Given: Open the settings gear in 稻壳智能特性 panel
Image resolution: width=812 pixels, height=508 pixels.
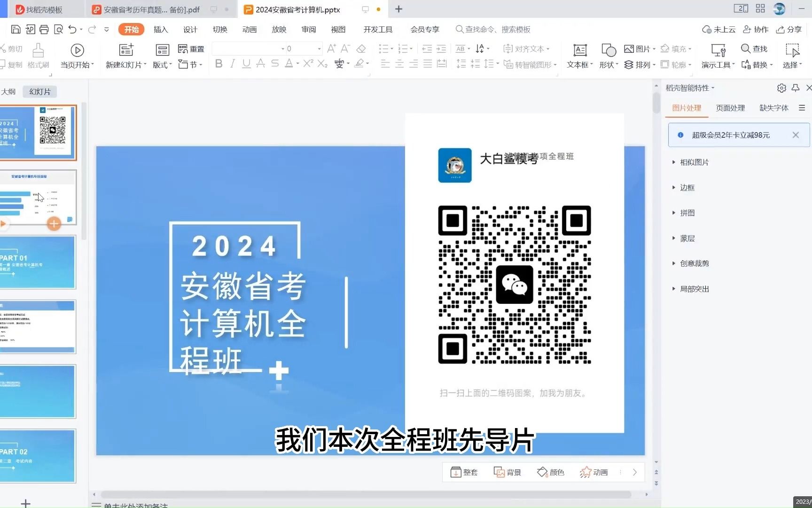Looking at the screenshot, I should (781, 88).
